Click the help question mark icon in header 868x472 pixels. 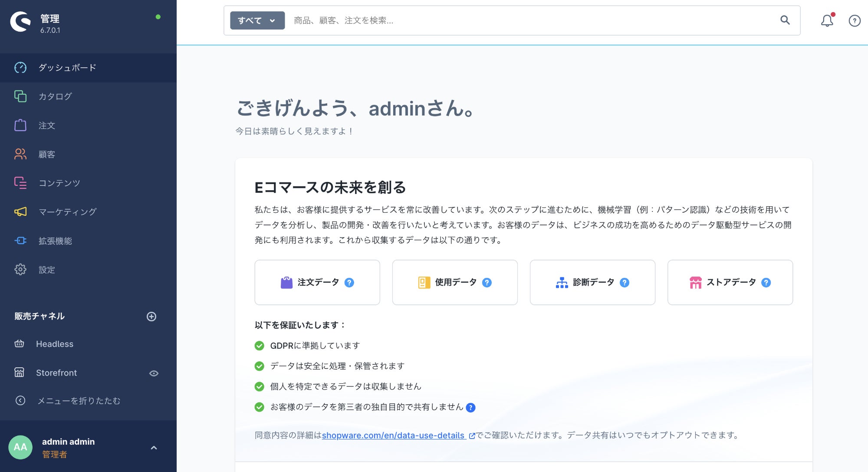click(854, 20)
